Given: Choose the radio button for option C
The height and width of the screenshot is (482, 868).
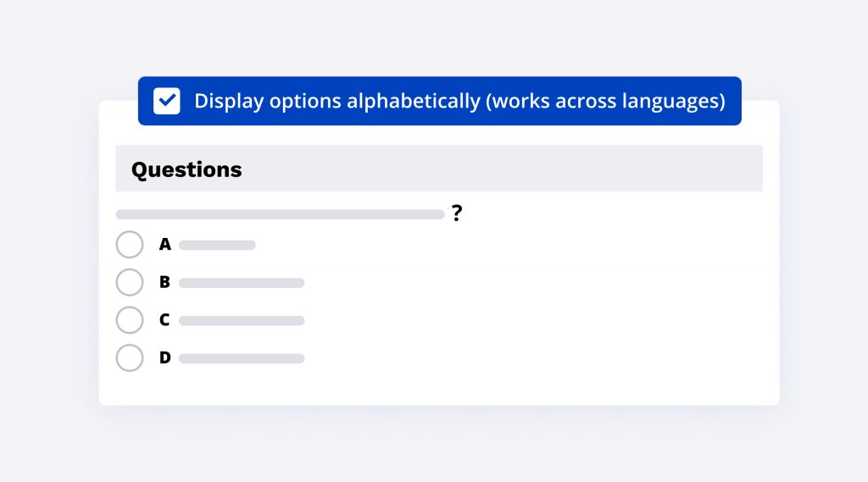Looking at the screenshot, I should tap(130, 320).
